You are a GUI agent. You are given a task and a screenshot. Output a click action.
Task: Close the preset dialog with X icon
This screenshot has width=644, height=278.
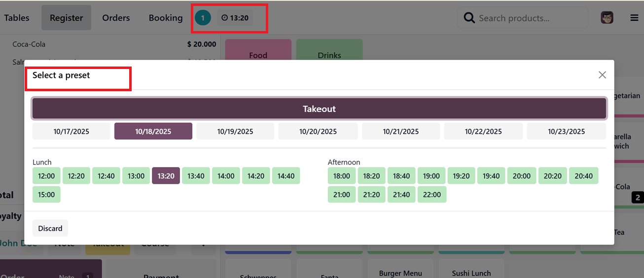[x=602, y=75]
